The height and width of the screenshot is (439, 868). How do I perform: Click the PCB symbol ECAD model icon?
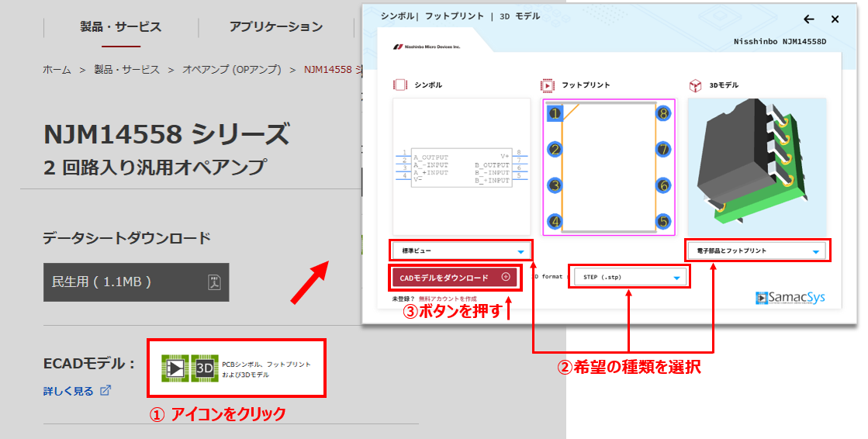175,368
